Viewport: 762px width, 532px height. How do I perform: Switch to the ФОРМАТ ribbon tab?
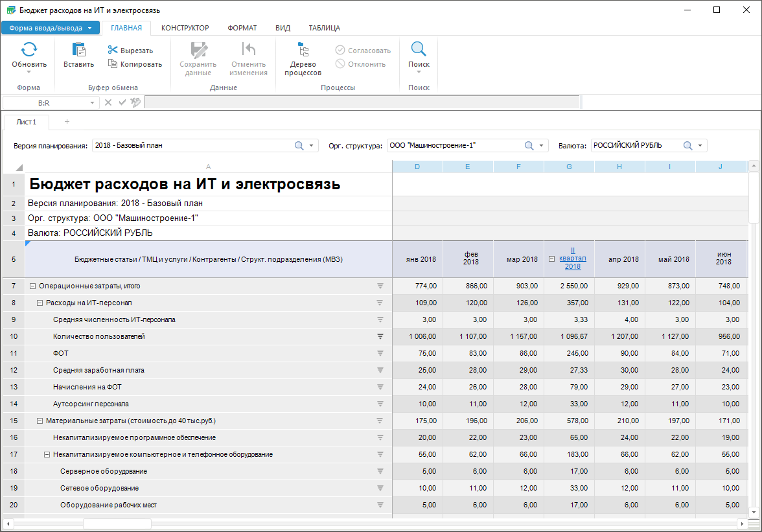point(242,28)
